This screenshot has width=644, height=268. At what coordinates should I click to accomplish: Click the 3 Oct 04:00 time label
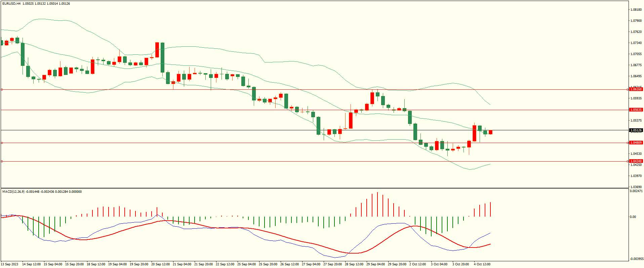[439, 264]
